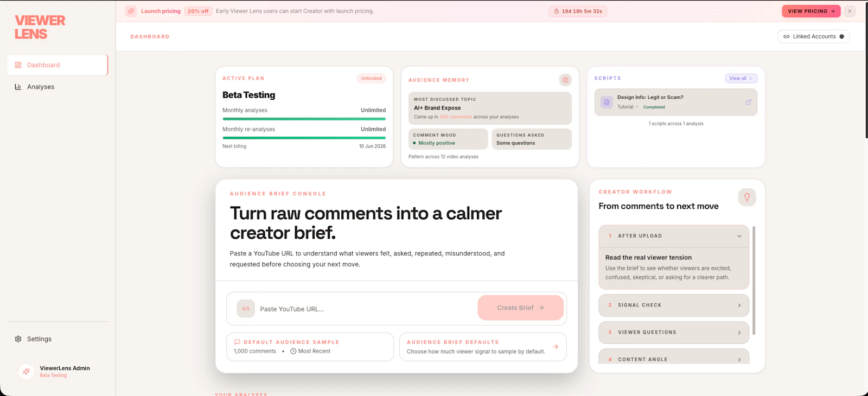868x396 pixels.
Task: Click the Audience Memory icon button
Action: pyautogui.click(x=565, y=80)
